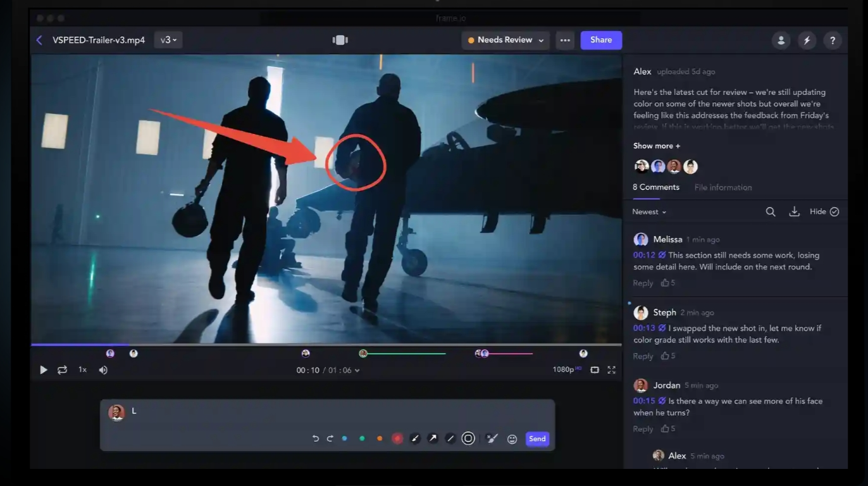Click the Share button
The image size is (868, 486).
pos(601,40)
